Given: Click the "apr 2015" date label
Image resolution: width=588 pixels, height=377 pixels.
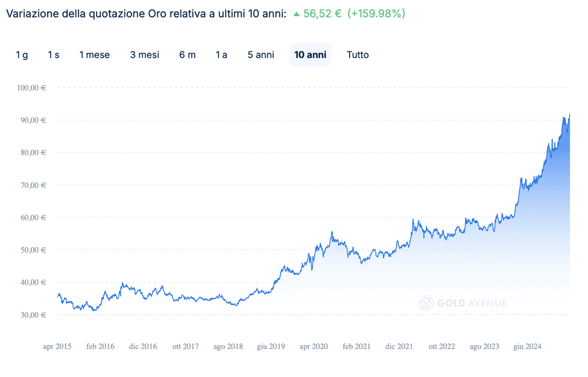Looking at the screenshot, I should tap(57, 346).
